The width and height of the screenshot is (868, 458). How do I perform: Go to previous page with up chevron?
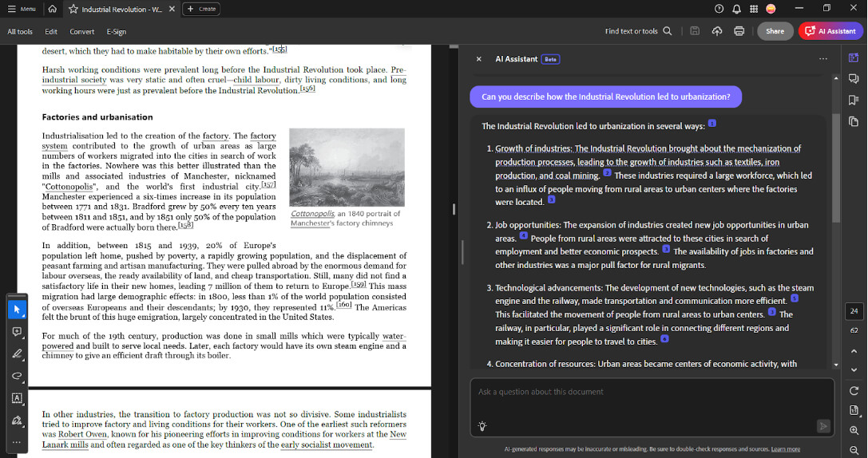[854, 351]
